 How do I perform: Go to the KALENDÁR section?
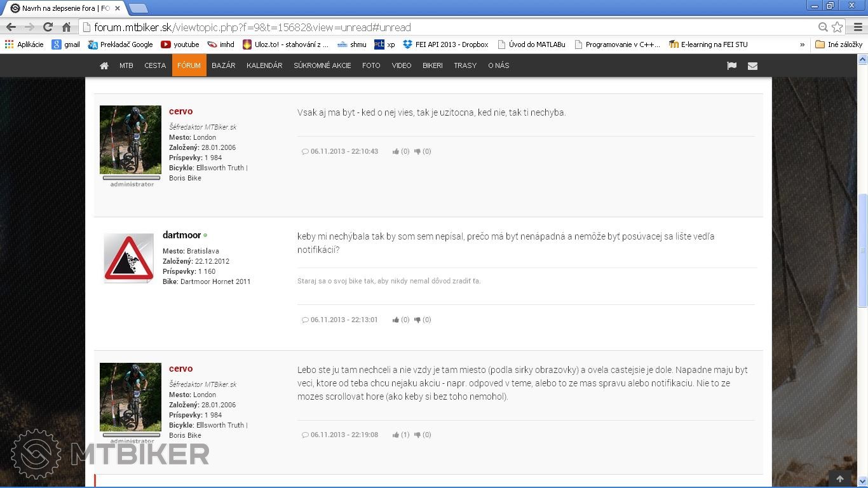pyautogui.click(x=264, y=65)
